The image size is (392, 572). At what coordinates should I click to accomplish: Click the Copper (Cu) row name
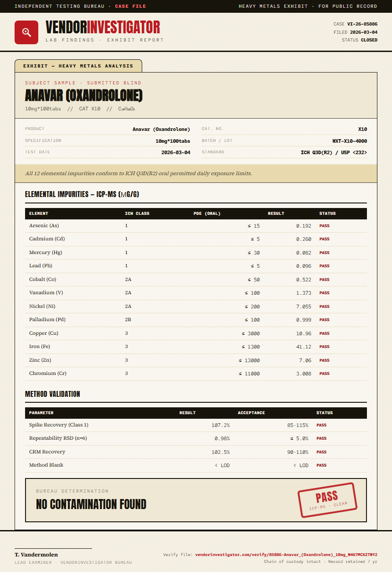pos(44,333)
